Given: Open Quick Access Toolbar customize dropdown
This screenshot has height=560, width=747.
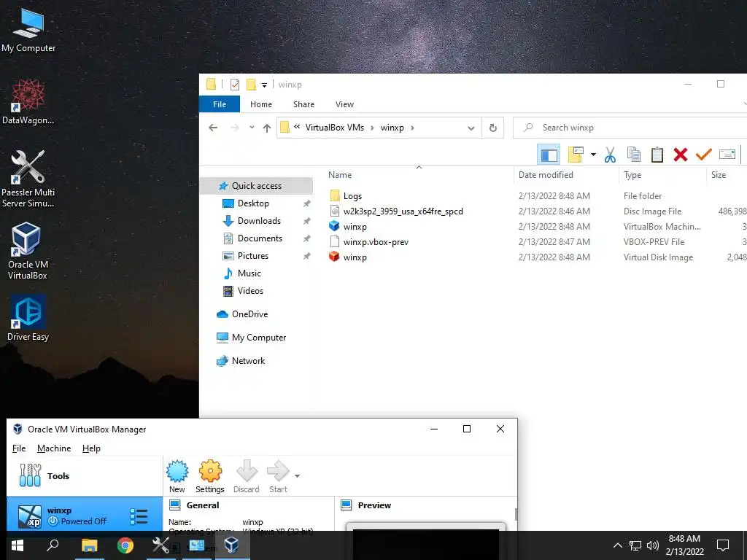Looking at the screenshot, I should (x=264, y=85).
